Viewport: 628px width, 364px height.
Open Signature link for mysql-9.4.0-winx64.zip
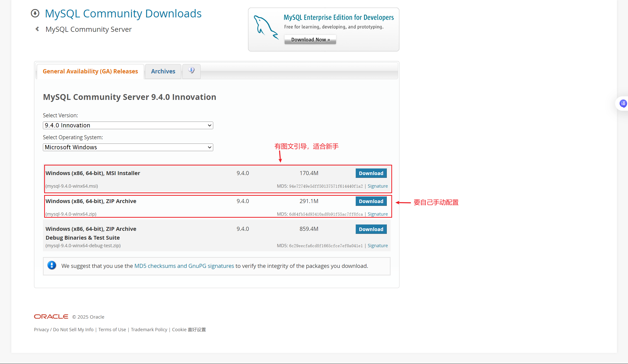pyautogui.click(x=378, y=214)
